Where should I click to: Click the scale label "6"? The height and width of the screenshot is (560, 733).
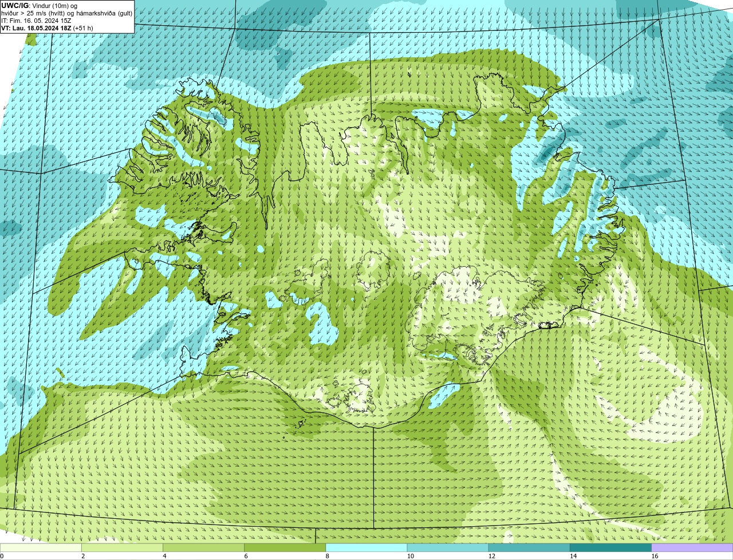point(246,556)
